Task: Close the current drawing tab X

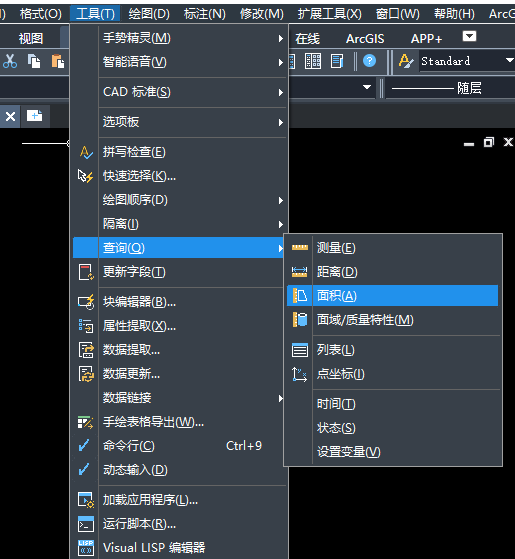Action: click(x=10, y=116)
